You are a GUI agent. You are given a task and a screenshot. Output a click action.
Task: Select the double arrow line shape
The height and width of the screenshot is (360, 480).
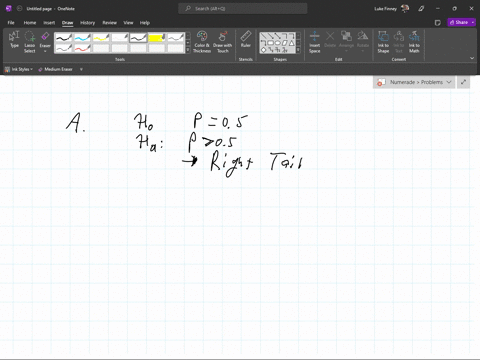[278, 35]
